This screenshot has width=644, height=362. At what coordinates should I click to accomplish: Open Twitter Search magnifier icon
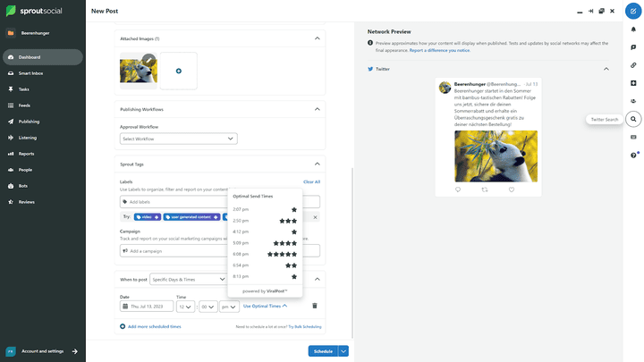[633, 119]
